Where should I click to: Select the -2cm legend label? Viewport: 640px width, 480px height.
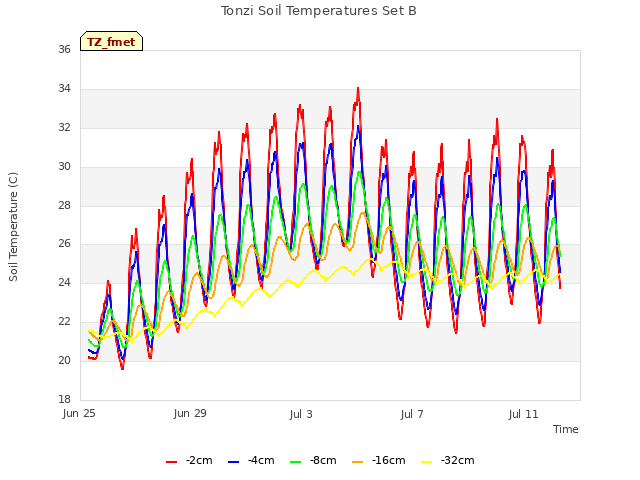pos(199,460)
